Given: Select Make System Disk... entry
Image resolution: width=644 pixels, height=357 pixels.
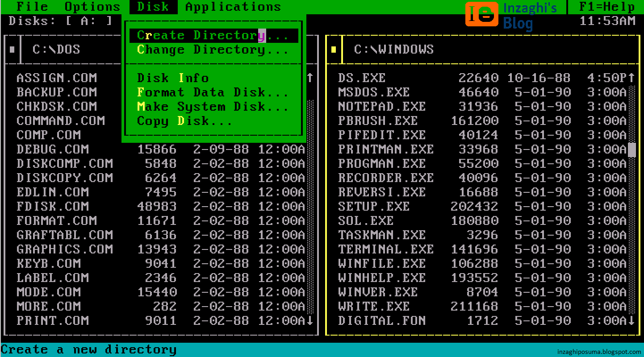Looking at the screenshot, I should [213, 107].
